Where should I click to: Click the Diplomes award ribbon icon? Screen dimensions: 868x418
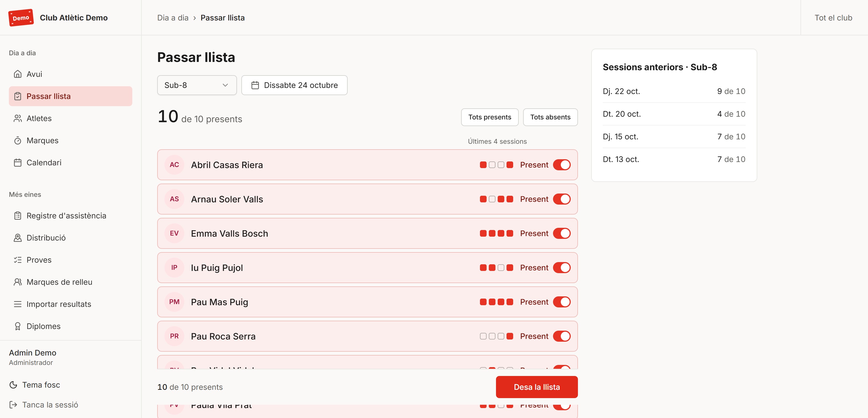click(x=17, y=326)
